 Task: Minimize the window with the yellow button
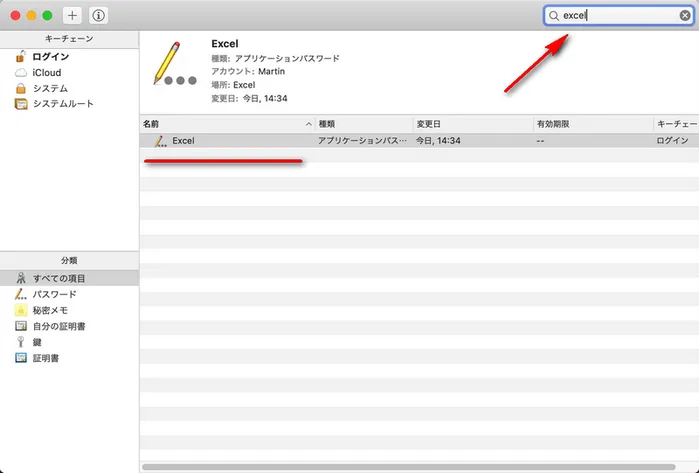pyautogui.click(x=31, y=16)
